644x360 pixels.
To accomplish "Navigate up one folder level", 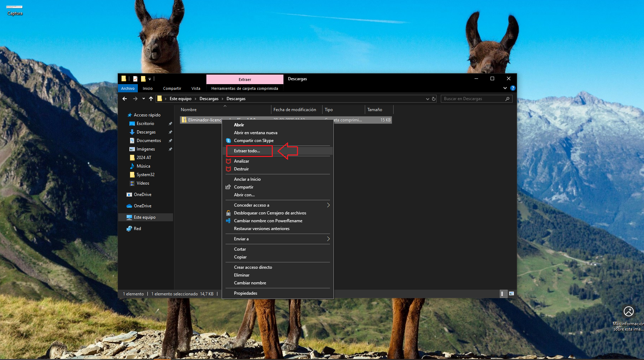I will (x=151, y=99).
